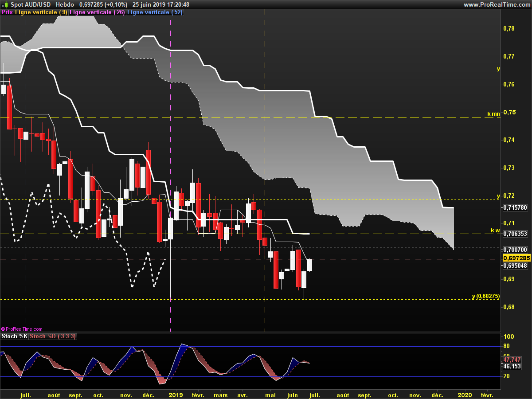Click the Stoch %D (3 3 3) label
Screen dimensions: 532x399
coord(53,336)
